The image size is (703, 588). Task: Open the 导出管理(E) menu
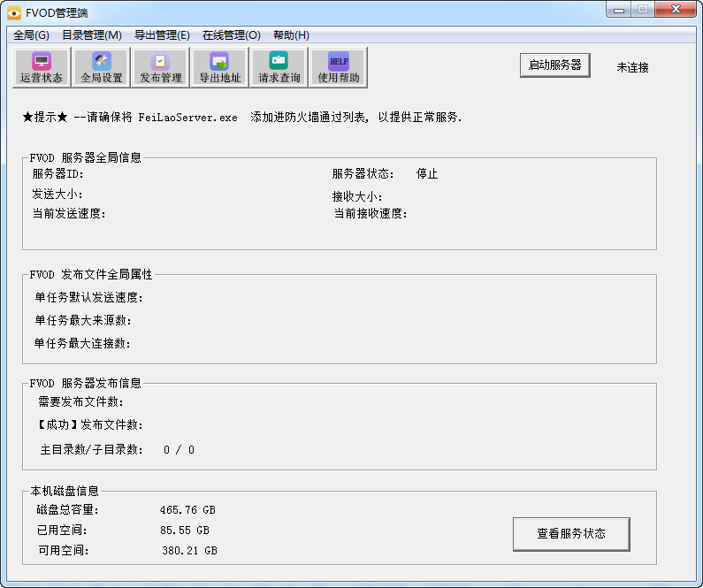coord(162,35)
